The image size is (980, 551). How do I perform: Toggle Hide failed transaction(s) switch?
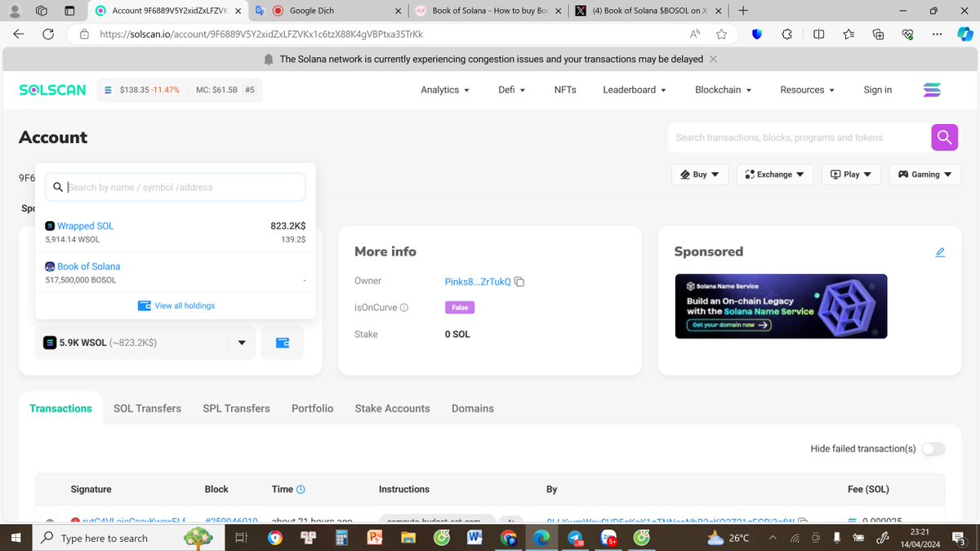pos(933,449)
